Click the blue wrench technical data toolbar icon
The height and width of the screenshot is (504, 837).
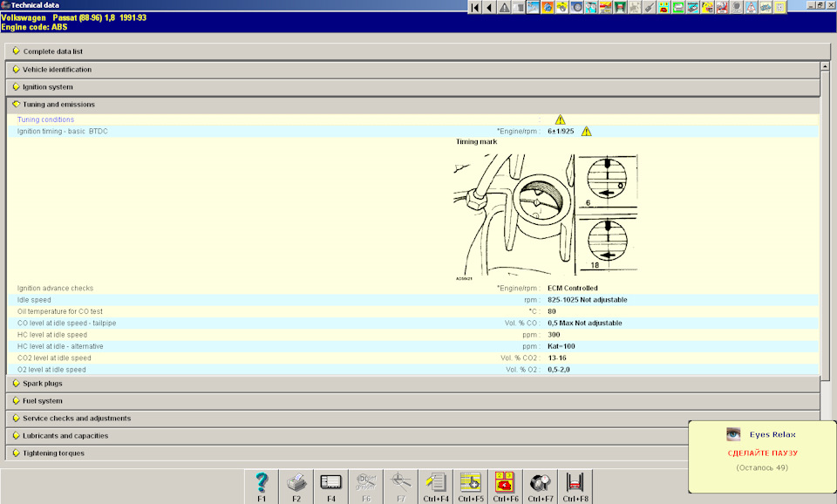pyautogui.click(x=533, y=8)
